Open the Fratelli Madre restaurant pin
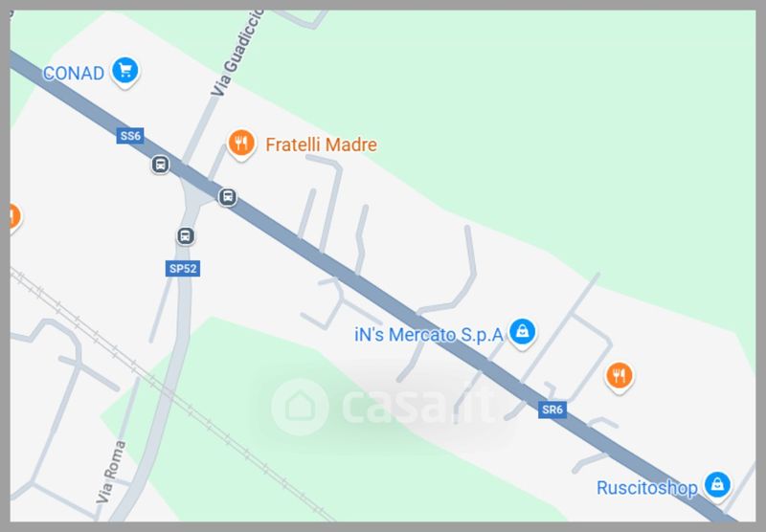This screenshot has width=766, height=532. pos(241,144)
